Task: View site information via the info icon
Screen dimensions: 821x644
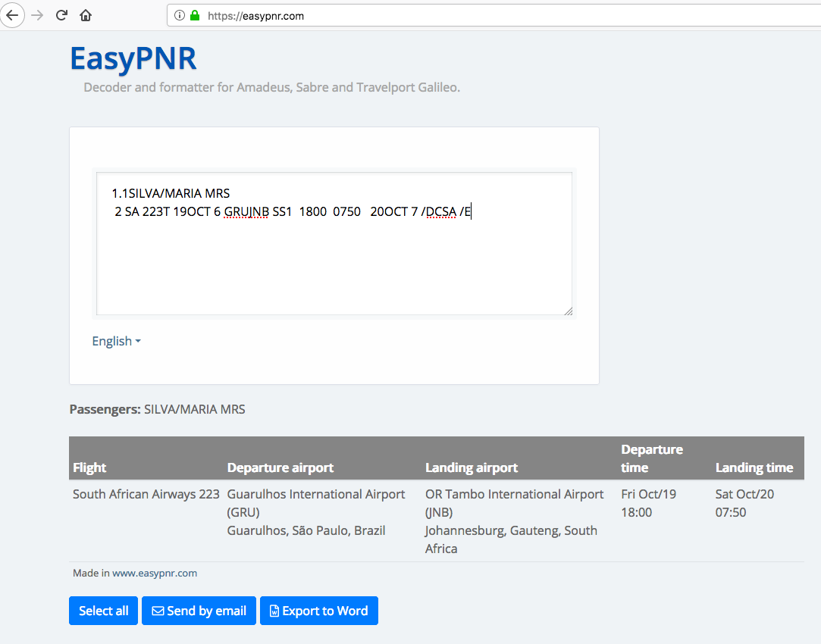Action: pos(179,15)
